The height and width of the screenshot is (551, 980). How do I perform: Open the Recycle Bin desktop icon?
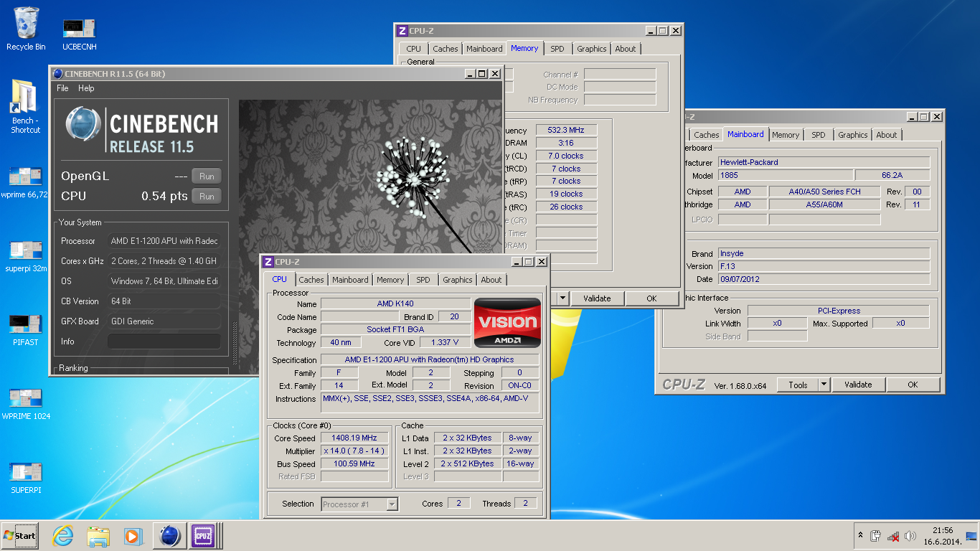pyautogui.click(x=26, y=29)
